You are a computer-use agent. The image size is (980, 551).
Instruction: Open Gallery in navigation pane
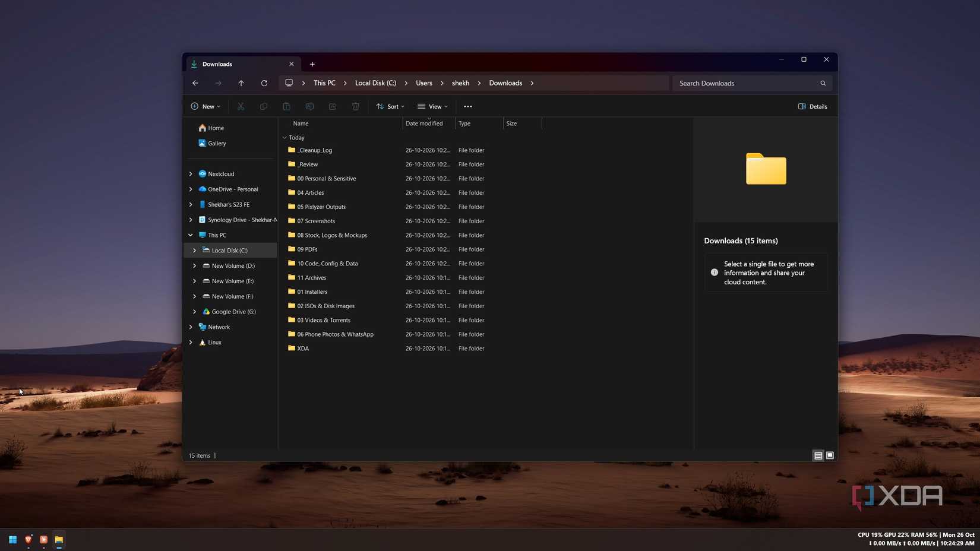pyautogui.click(x=212, y=143)
